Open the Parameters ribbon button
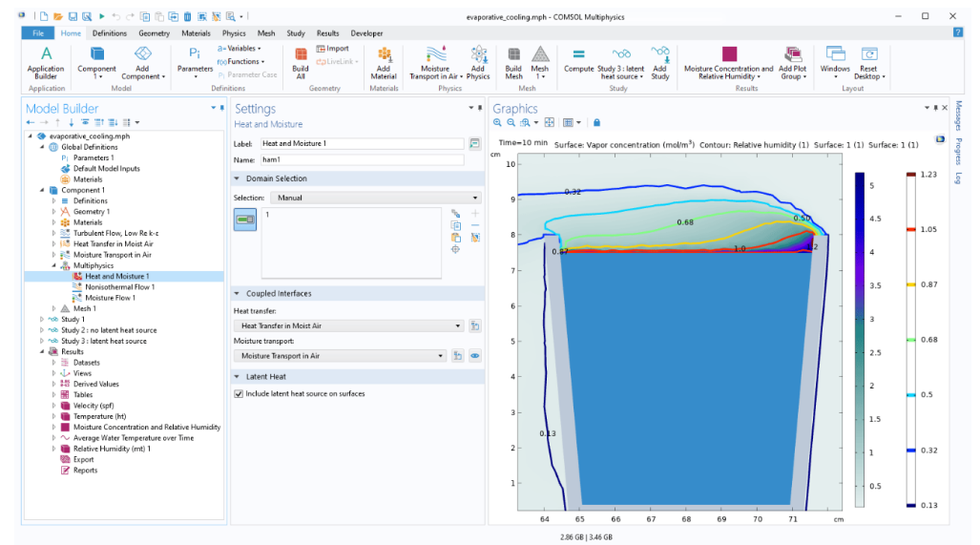 point(195,62)
